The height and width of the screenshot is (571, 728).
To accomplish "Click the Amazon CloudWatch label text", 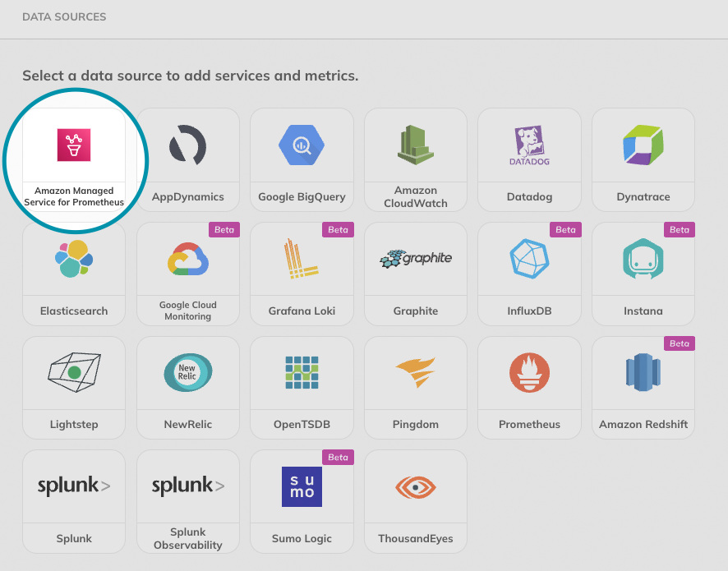I will [416, 197].
